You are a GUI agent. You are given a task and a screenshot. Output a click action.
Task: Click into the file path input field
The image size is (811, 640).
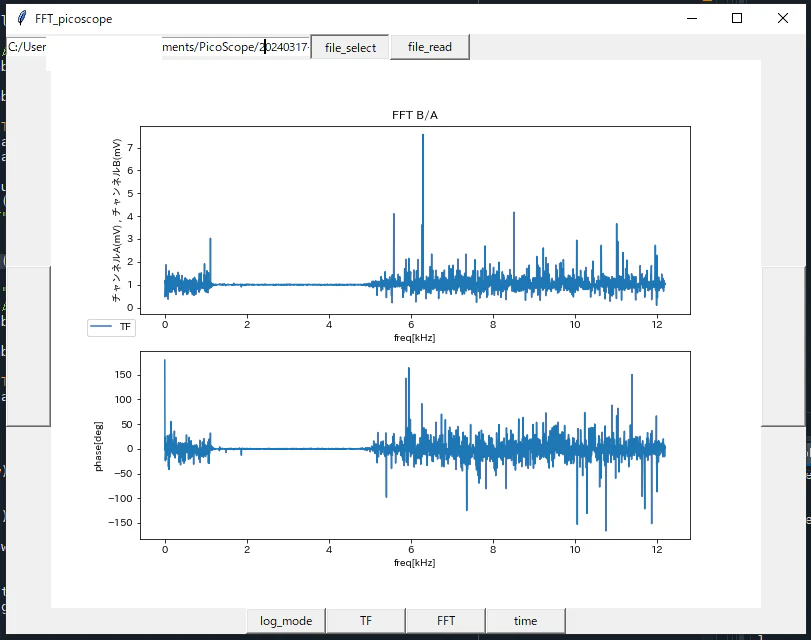tap(158, 47)
